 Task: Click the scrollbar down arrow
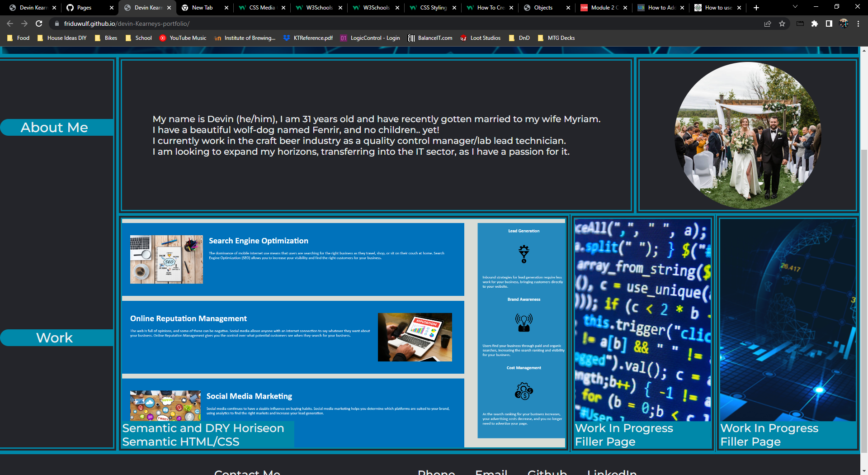pos(864,470)
